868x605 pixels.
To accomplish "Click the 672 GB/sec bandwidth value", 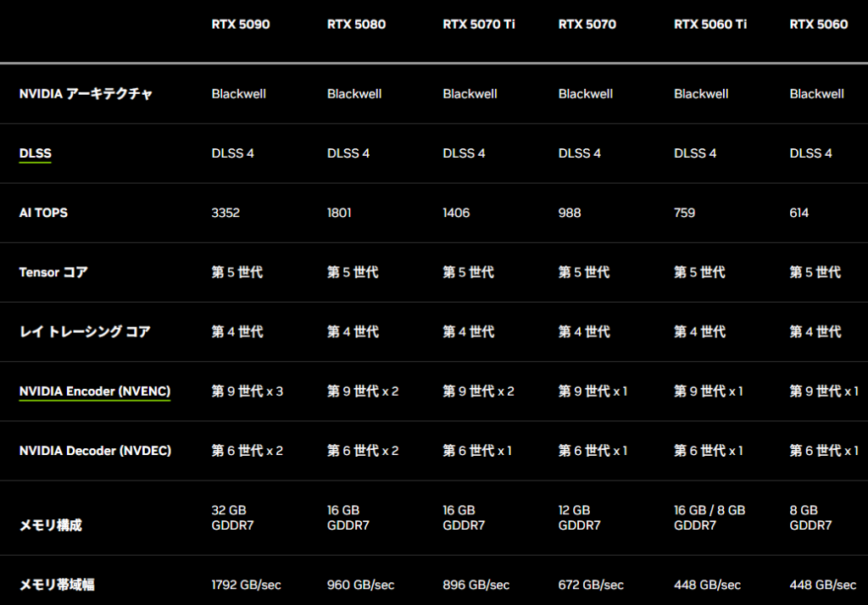I will 591,585.
